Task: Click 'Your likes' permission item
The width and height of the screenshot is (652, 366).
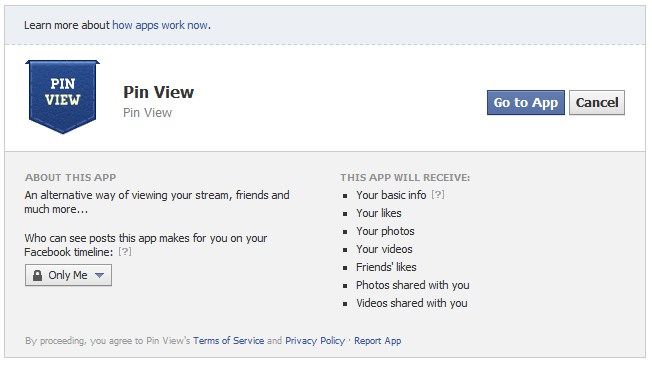Action: point(379,213)
